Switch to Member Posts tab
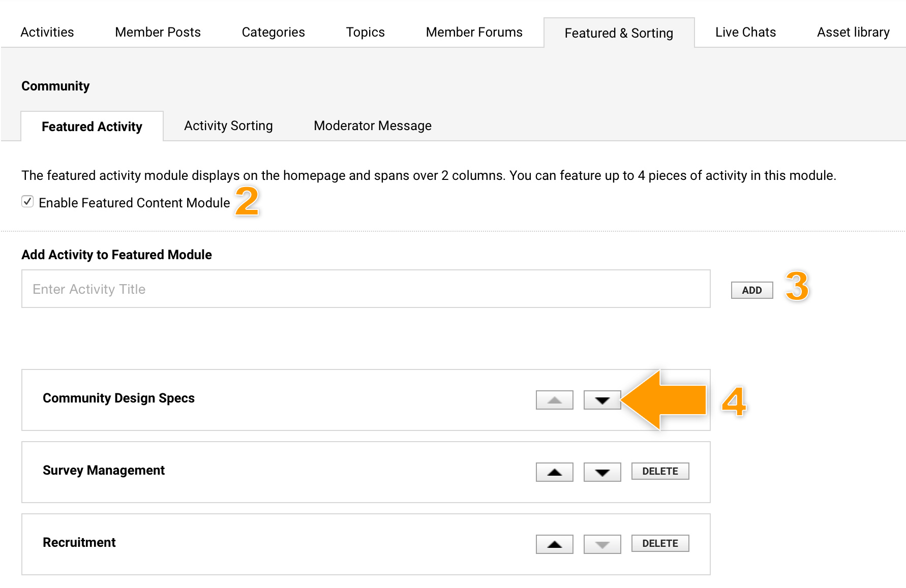906x588 pixels. coord(158,32)
